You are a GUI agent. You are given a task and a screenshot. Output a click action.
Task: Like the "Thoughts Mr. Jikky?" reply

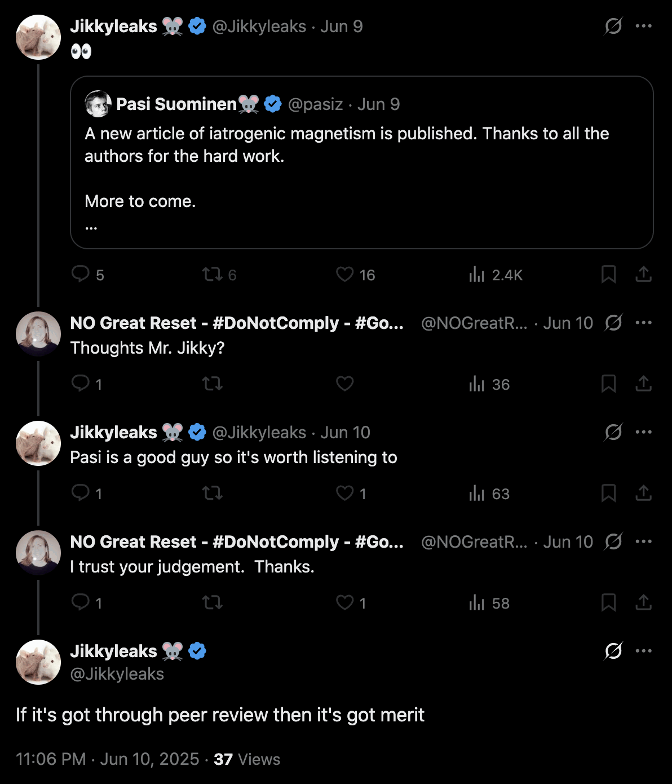point(344,384)
